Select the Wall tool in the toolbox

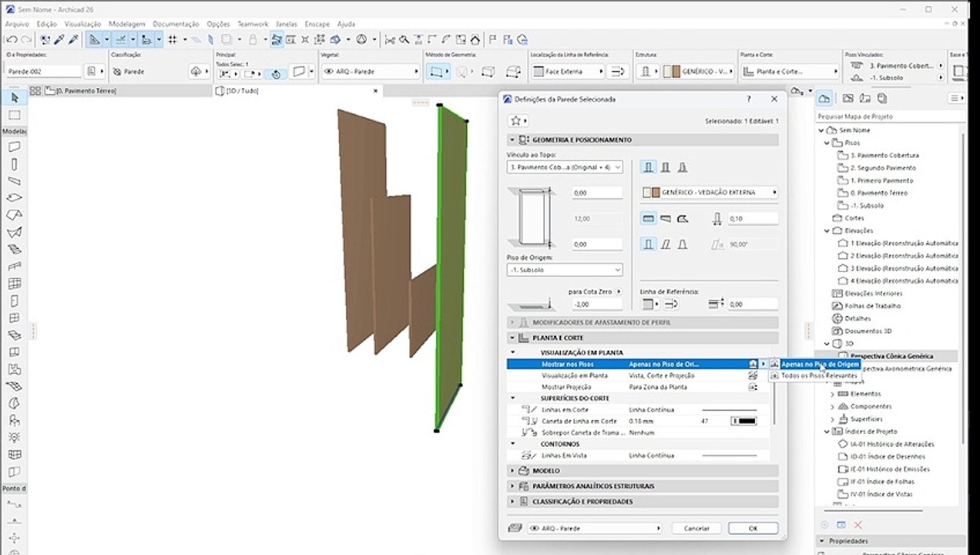click(14, 146)
